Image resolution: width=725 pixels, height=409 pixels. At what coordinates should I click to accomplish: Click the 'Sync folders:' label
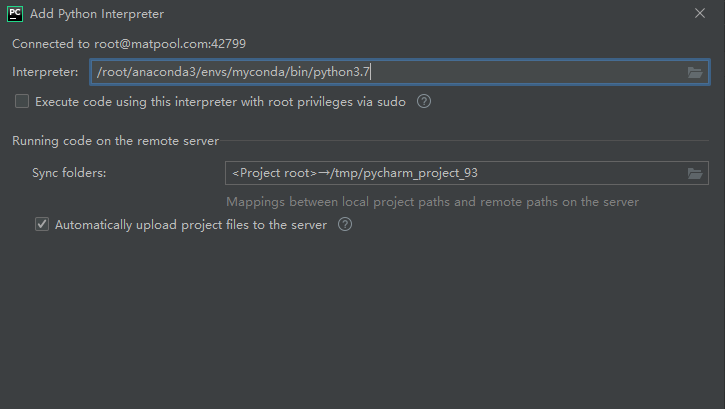pos(69,173)
